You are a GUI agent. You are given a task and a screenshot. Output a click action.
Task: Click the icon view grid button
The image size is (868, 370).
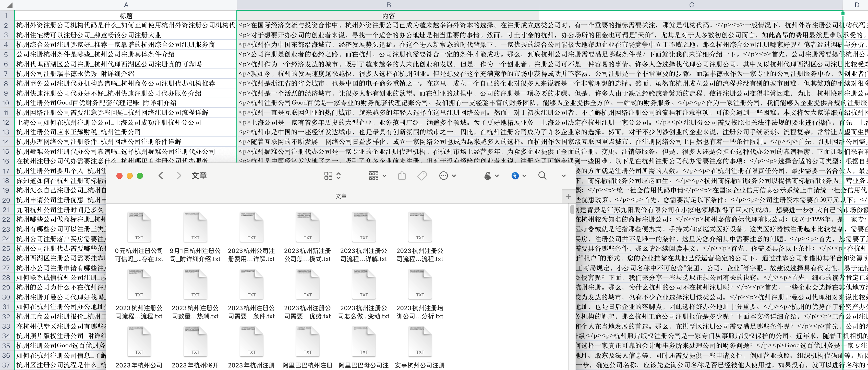click(329, 175)
